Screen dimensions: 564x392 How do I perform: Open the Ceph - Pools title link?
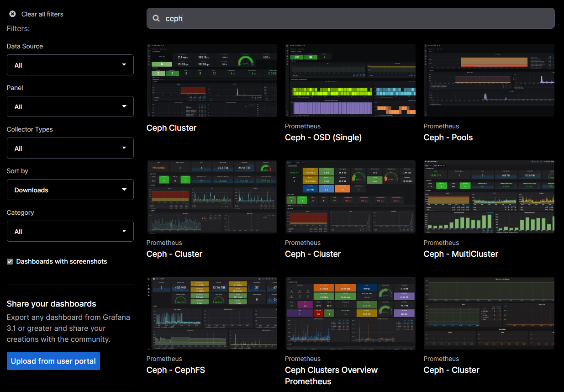pyautogui.click(x=448, y=138)
